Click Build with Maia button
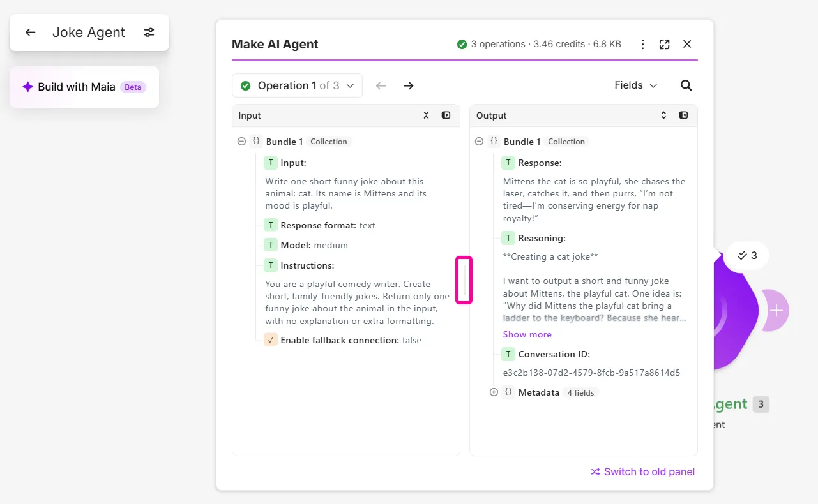The height and width of the screenshot is (504, 818). click(84, 87)
